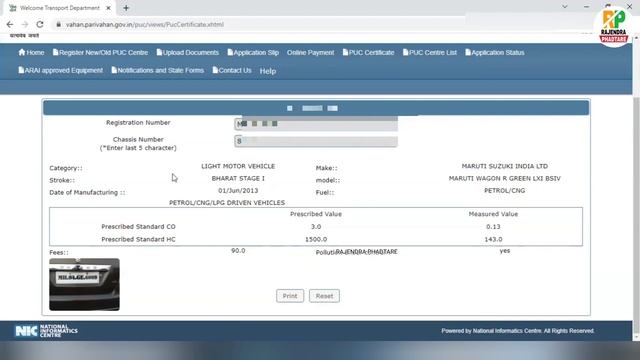Viewport: 640px width, 360px height.
Task: Open a new browser tab
Action: tap(126, 8)
